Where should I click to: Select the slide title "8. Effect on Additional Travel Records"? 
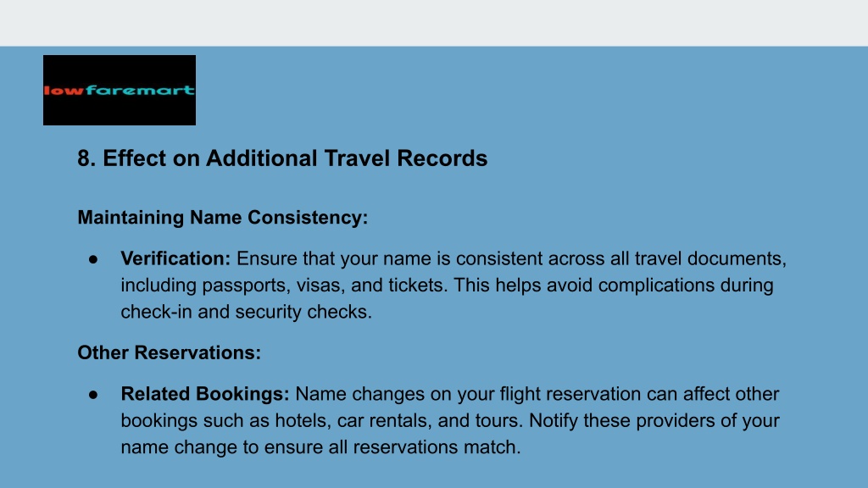click(282, 158)
